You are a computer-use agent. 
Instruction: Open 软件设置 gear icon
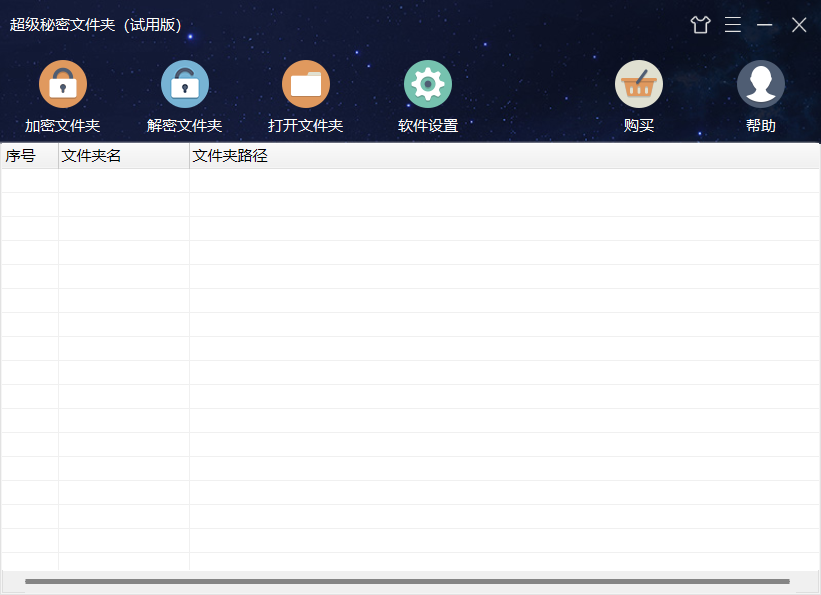(428, 84)
